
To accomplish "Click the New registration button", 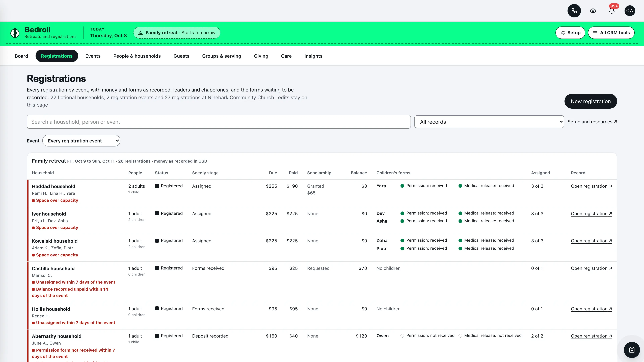I will coord(591,101).
